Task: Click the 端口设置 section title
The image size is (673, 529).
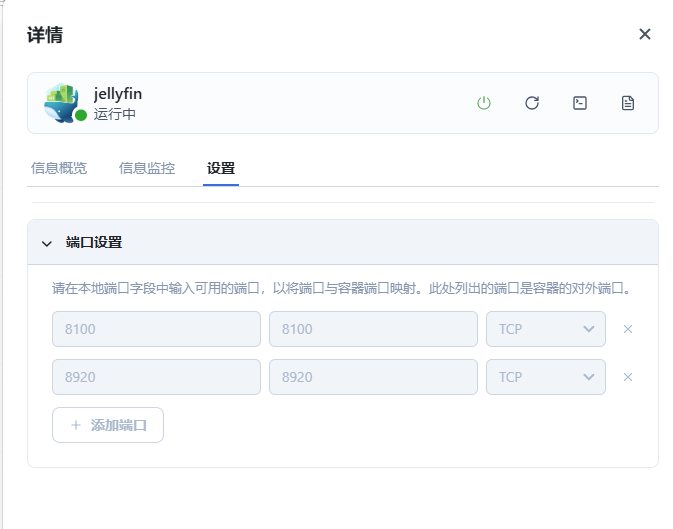Action: pyautogui.click(x=94, y=242)
